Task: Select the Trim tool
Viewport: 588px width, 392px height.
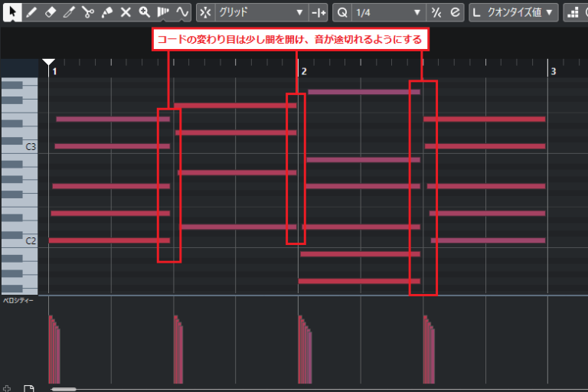Action: [x=69, y=12]
